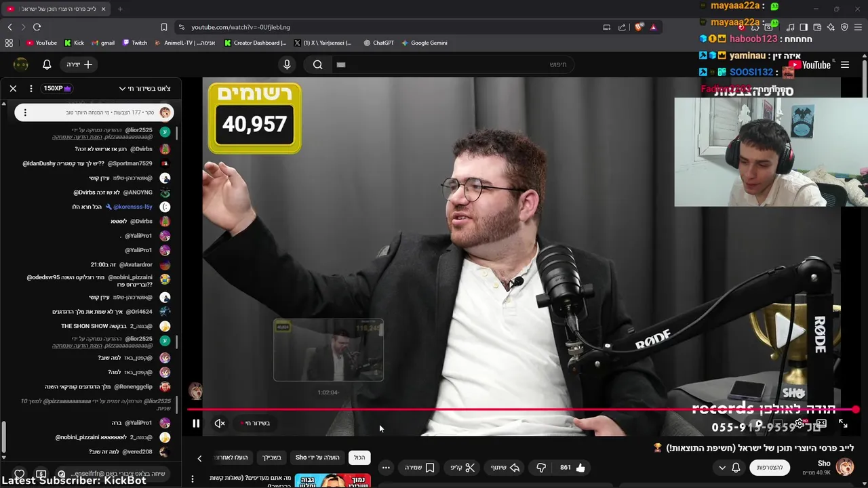Expand the צ'אט בשידור חי mode dropdown

point(144,88)
